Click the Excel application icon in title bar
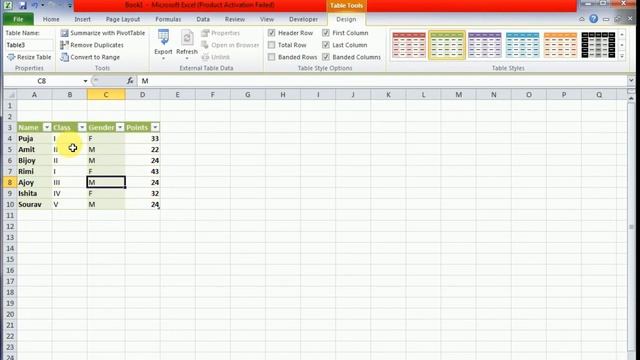This screenshot has width=640, height=360. click(8, 5)
